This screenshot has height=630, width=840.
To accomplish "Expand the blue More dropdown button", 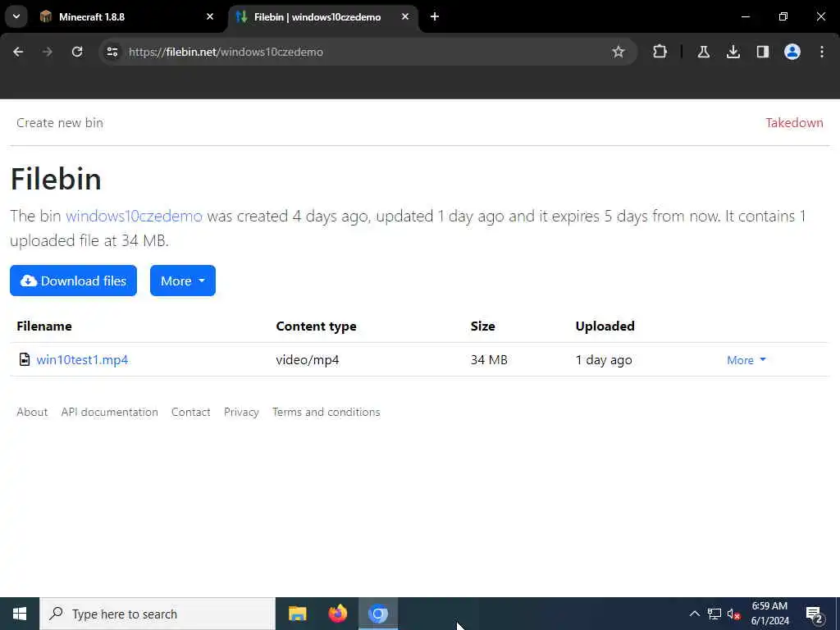I will (x=183, y=281).
